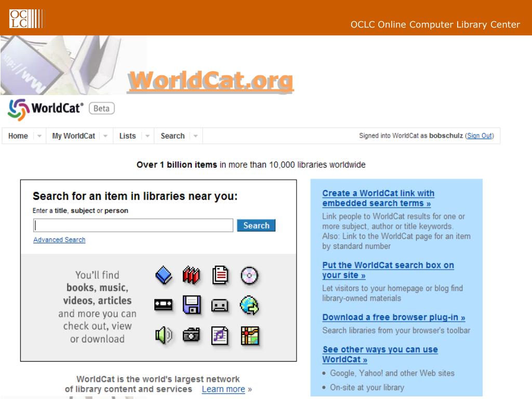The height and width of the screenshot is (399, 532).
Task: Go to the Home menu item
Action: click(x=18, y=136)
